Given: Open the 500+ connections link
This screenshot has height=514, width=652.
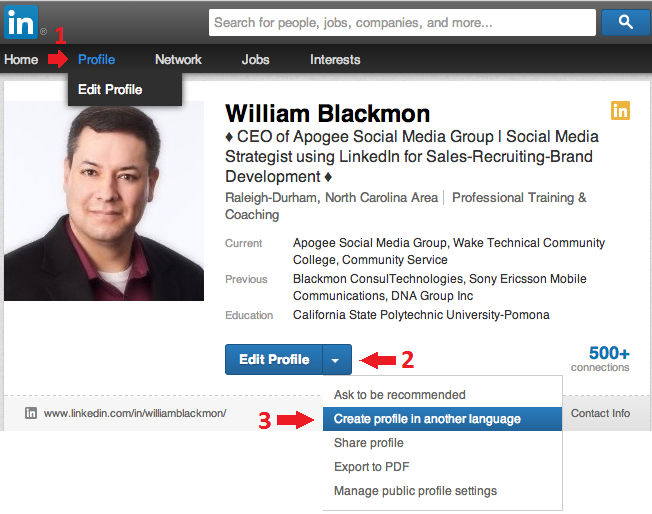Looking at the screenshot, I should [x=600, y=359].
